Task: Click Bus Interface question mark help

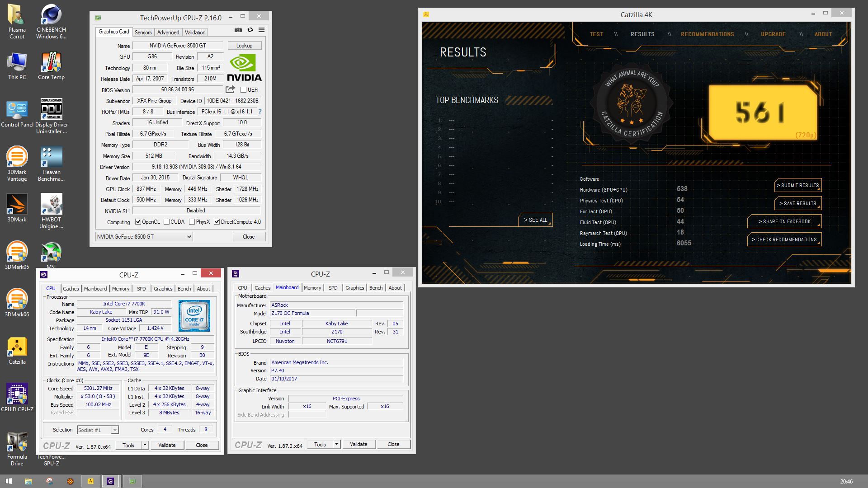Action: pos(259,112)
